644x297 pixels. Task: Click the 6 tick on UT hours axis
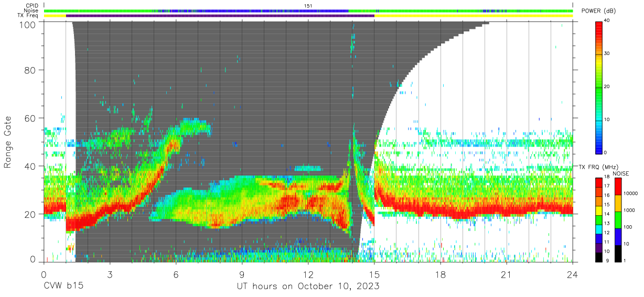coord(176,274)
